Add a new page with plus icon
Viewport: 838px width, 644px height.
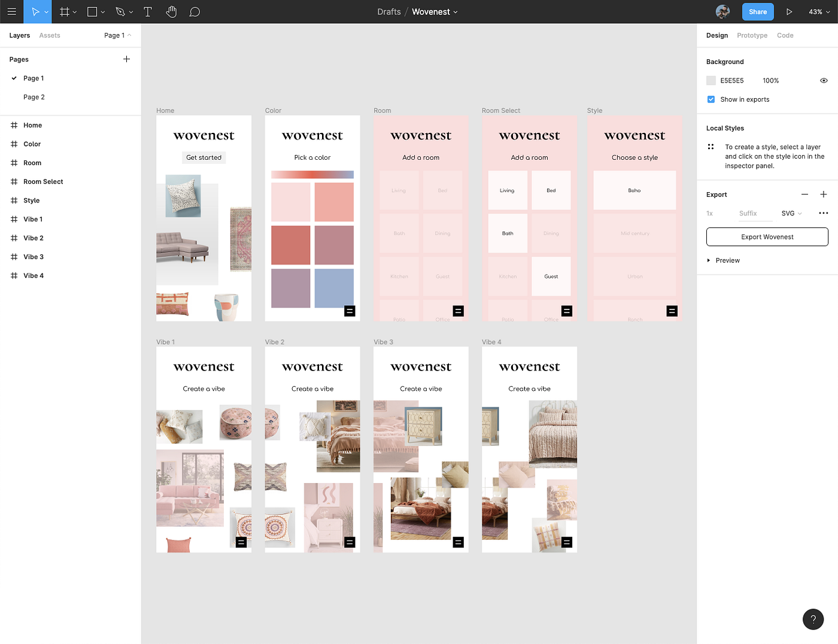126,59
